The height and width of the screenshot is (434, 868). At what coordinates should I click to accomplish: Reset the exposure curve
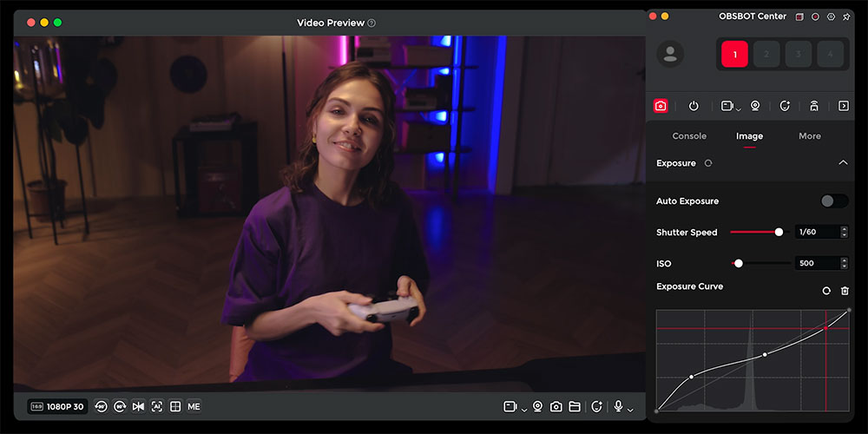pos(826,291)
